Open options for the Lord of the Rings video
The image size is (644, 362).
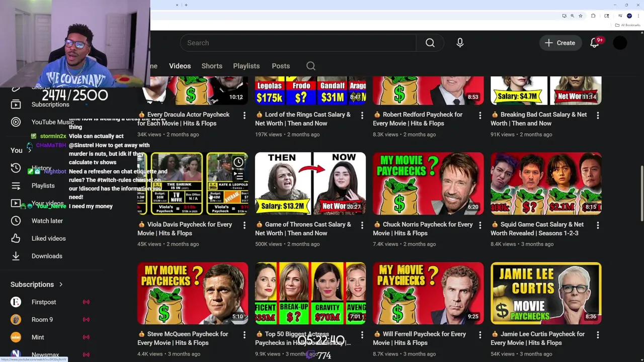pyautogui.click(x=362, y=116)
